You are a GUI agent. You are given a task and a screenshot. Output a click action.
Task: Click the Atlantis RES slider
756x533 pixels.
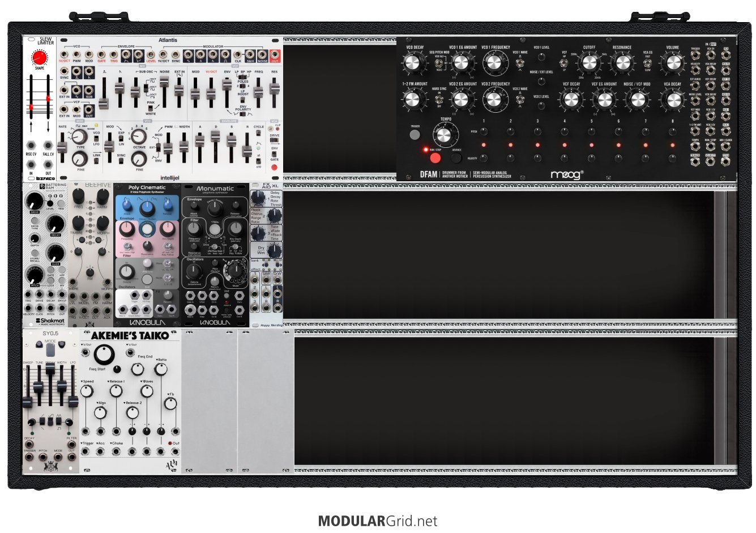pyautogui.click(x=275, y=88)
